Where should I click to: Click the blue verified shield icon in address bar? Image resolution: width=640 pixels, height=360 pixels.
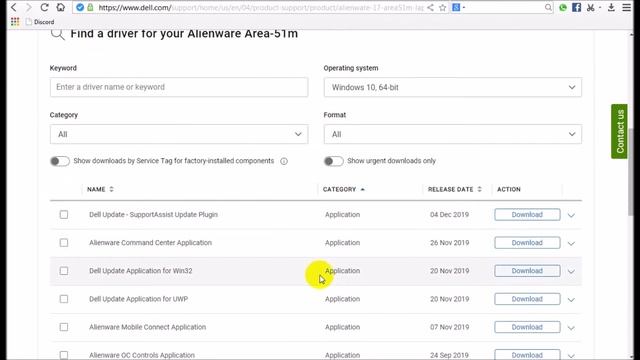tap(80, 7)
